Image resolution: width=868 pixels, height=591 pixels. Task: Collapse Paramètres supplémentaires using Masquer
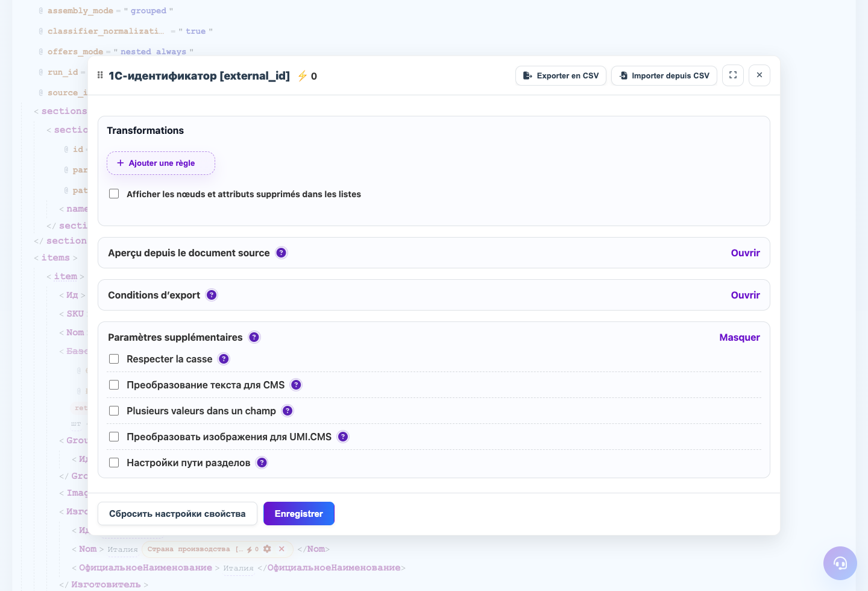point(740,337)
